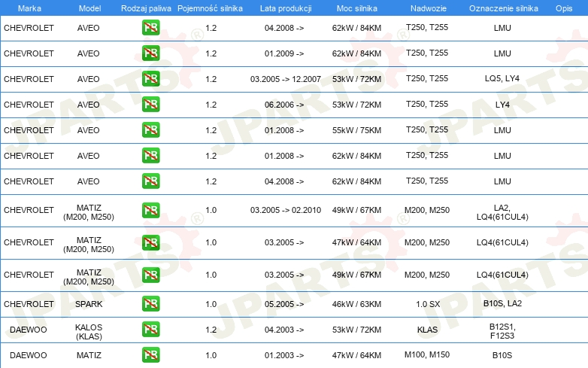The height and width of the screenshot is (368, 588).
Task: Select the SPARK model cell
Action: point(89,304)
